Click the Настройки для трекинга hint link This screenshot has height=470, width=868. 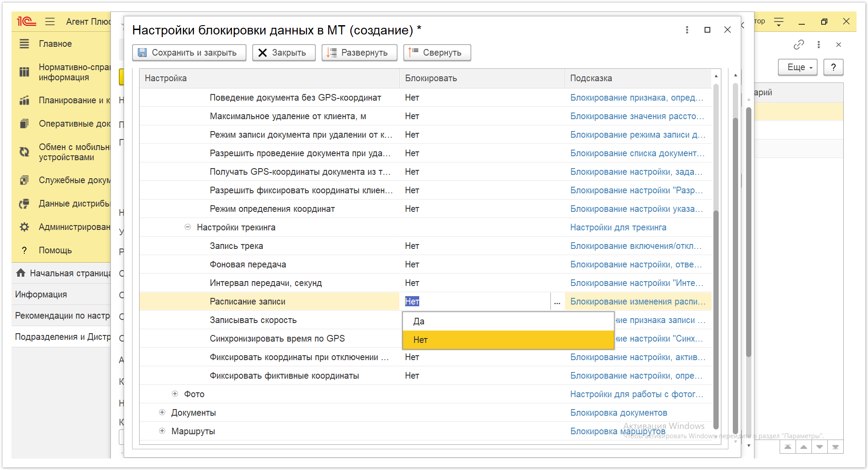[x=618, y=227]
